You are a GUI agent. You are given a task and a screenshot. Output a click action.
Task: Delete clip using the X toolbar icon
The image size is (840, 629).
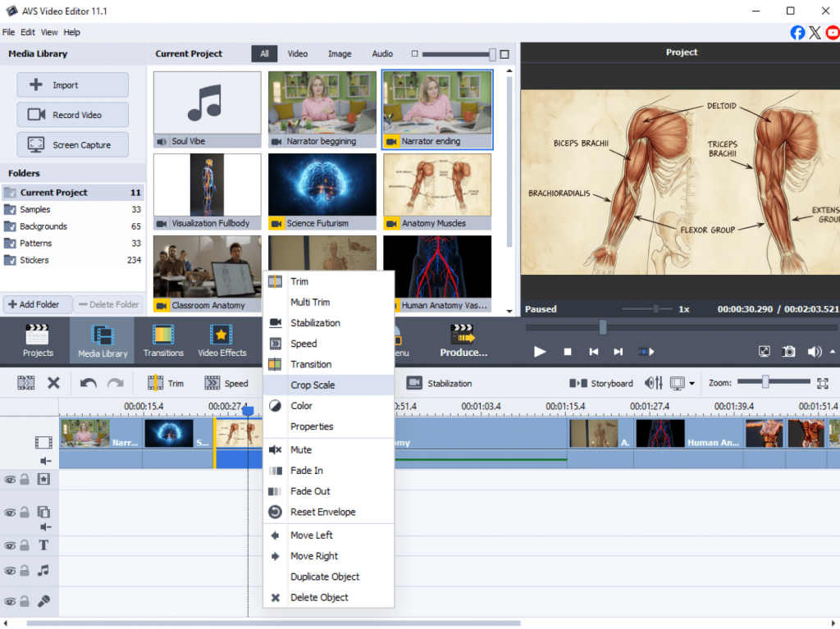53,383
